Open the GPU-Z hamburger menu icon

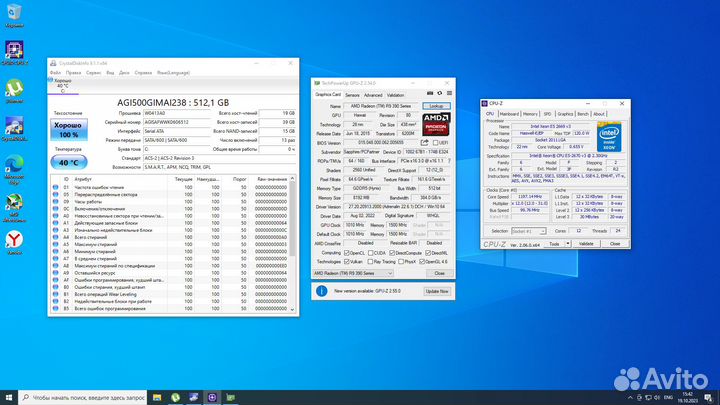click(449, 93)
